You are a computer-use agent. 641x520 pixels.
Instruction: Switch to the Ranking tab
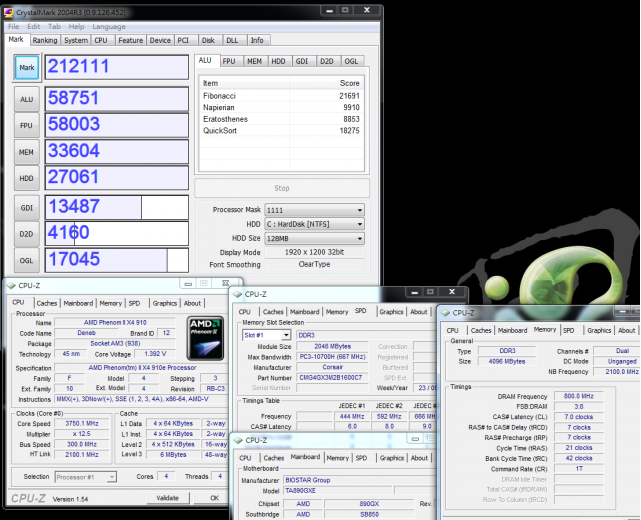point(45,40)
